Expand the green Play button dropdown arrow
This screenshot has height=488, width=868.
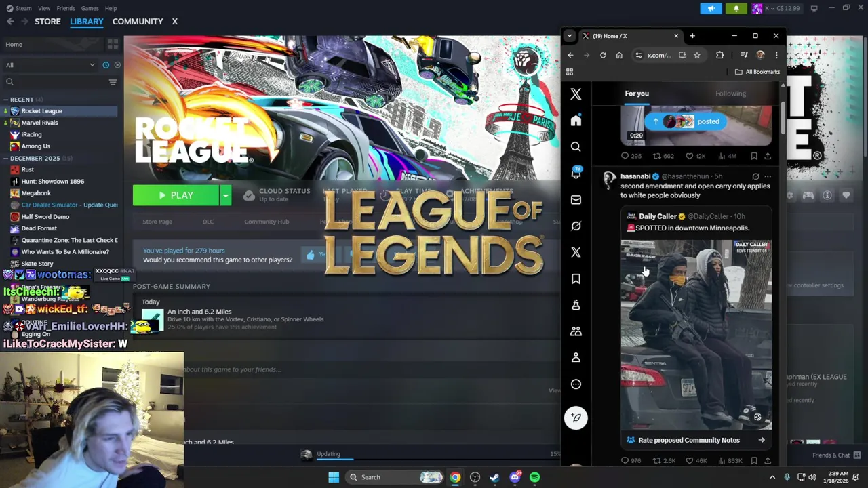(x=225, y=195)
